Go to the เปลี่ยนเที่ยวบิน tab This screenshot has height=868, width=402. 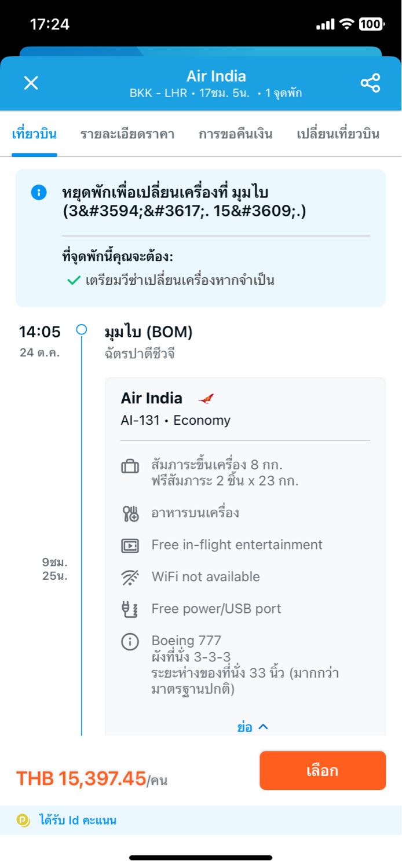click(x=338, y=134)
